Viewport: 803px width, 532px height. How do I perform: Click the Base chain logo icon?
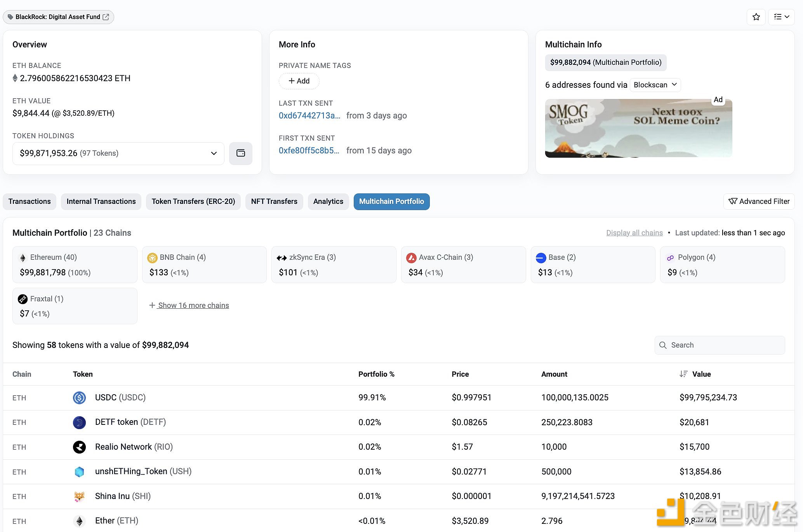[541, 258]
